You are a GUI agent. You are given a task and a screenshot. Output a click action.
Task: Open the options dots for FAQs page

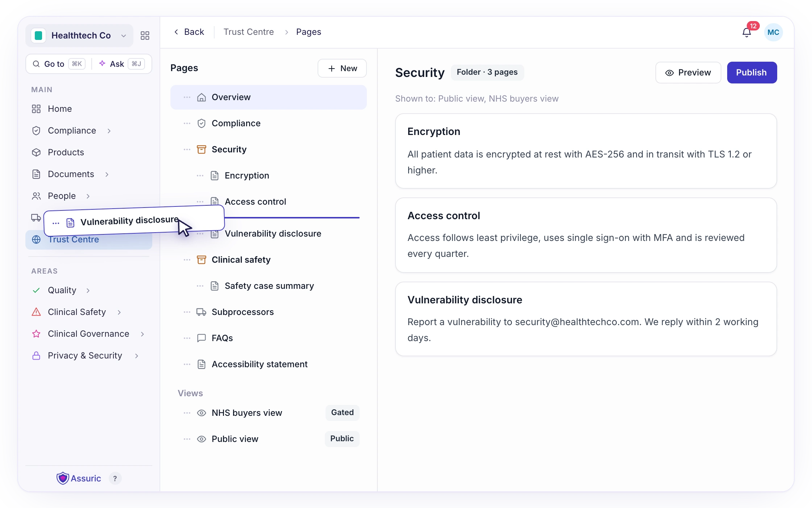[187, 338]
